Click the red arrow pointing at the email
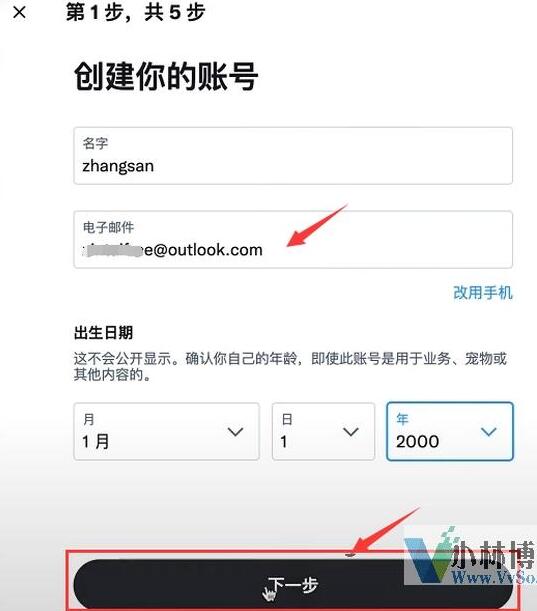Image resolution: width=537 pixels, height=611 pixels. [x=316, y=226]
